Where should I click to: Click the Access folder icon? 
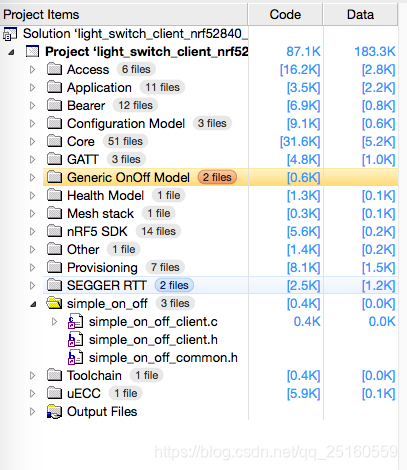coord(54,69)
